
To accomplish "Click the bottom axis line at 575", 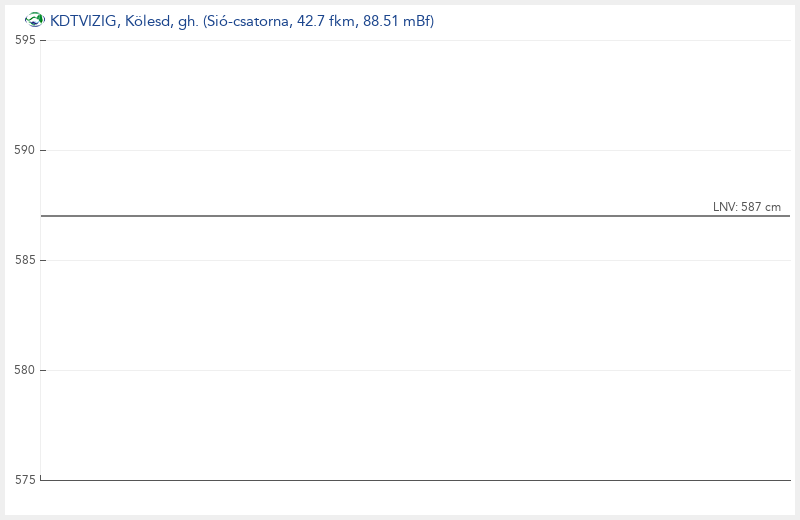I will click(x=400, y=480).
